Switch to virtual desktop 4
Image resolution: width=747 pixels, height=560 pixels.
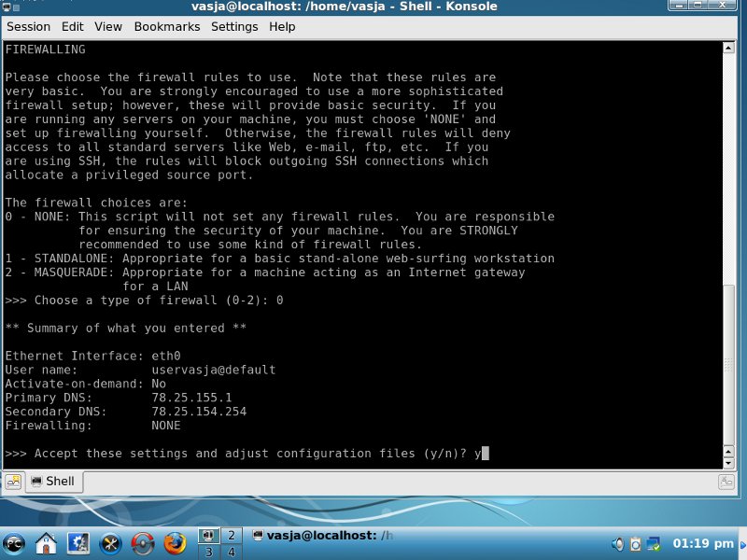tap(230, 552)
